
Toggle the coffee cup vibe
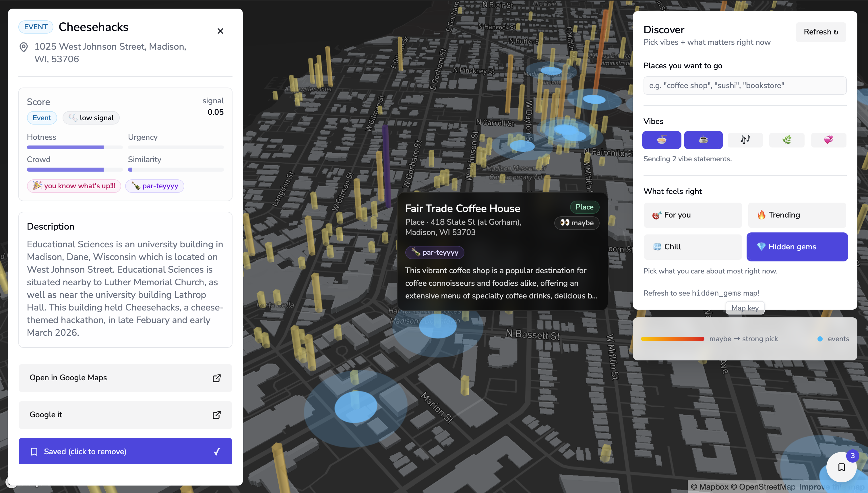(703, 140)
